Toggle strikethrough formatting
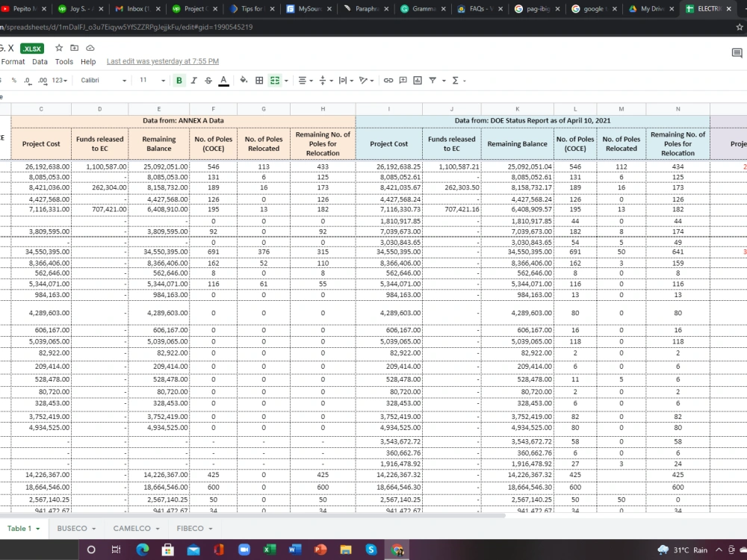Screen dimensions: 747x560 (208, 81)
